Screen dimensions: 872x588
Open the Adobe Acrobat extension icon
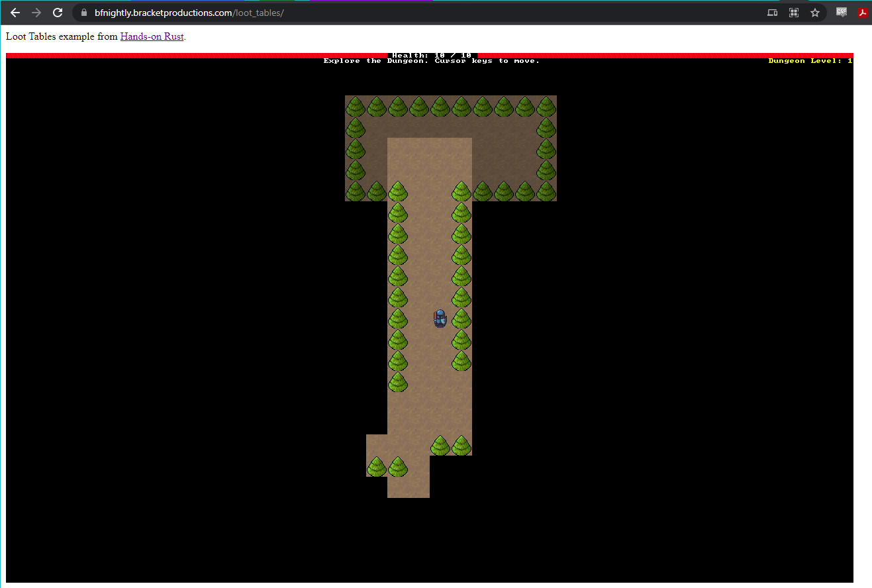coord(863,13)
